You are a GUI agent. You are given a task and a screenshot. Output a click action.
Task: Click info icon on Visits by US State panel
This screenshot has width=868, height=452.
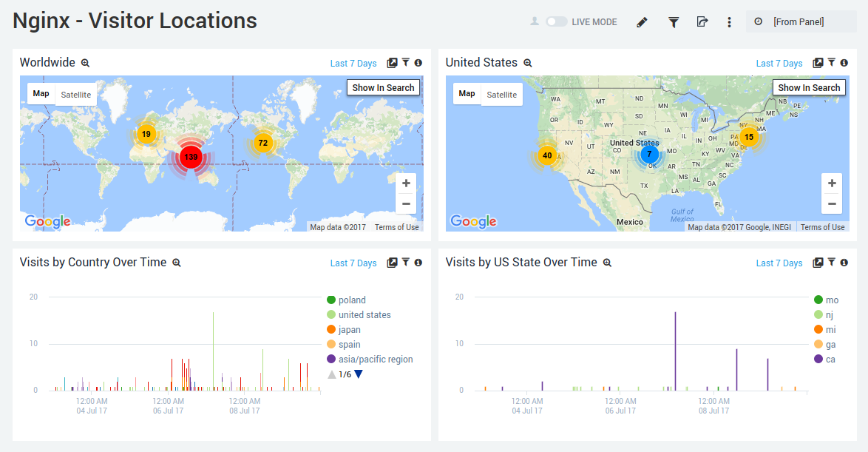[844, 263]
